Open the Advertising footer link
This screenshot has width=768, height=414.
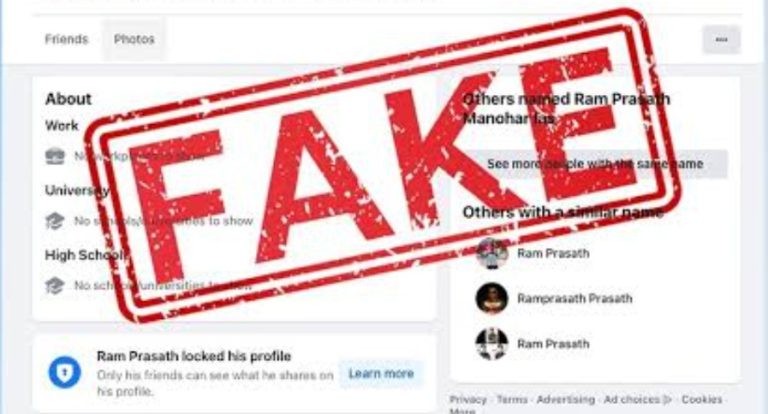[x=565, y=400]
